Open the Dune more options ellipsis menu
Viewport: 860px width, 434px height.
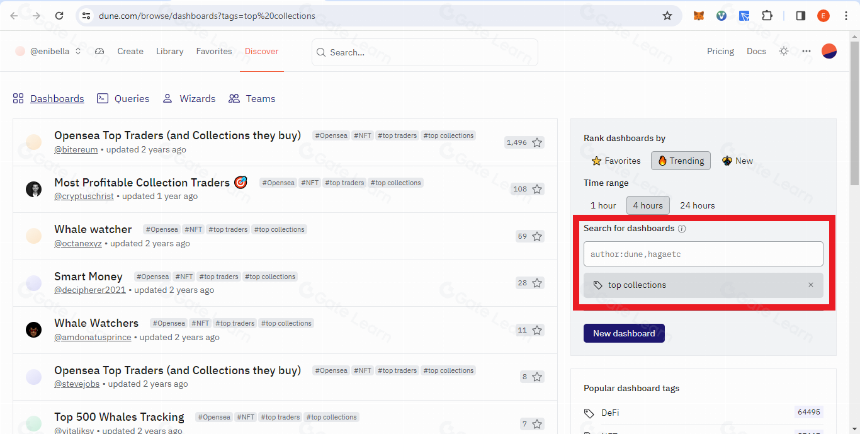[806, 51]
